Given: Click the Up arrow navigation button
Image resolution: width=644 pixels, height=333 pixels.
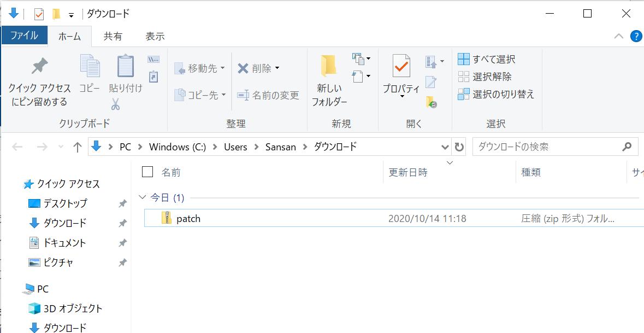Looking at the screenshot, I should point(77,147).
